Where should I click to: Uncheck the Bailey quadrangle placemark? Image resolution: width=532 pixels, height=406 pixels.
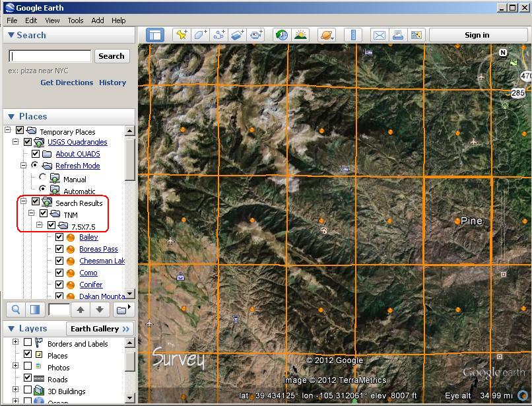59,237
